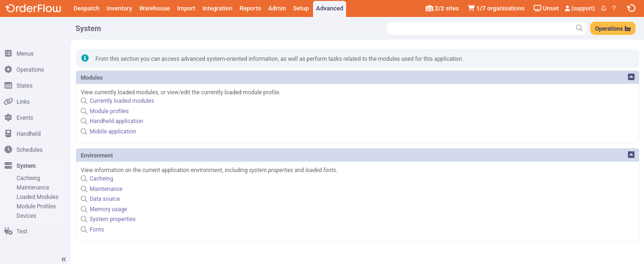Select the System server icon
This screenshot has height=264, width=644.
[x=8, y=166]
